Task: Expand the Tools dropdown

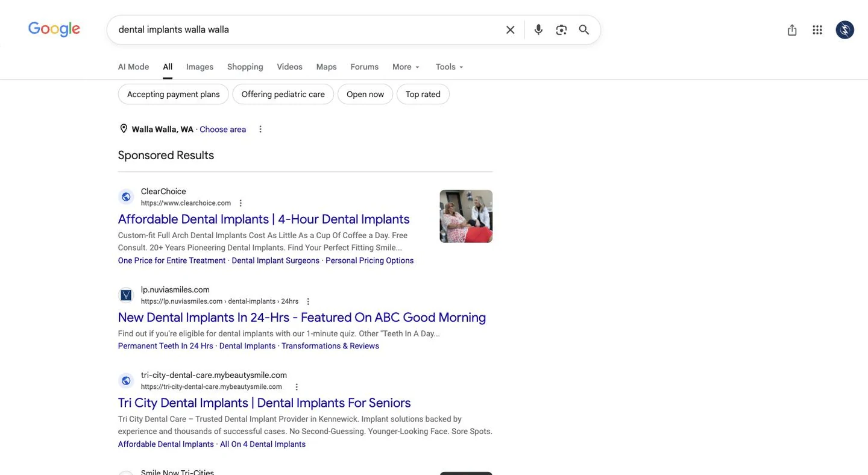Action: (x=450, y=67)
